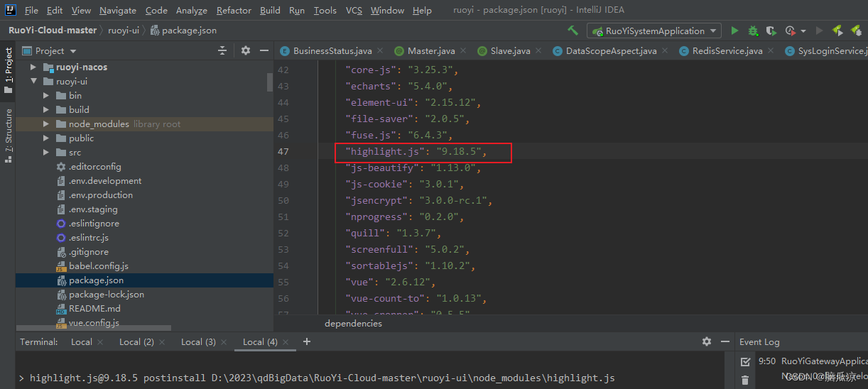Run RuoYiSystemApplication with green play icon
This screenshot has height=389, width=868.
(734, 31)
